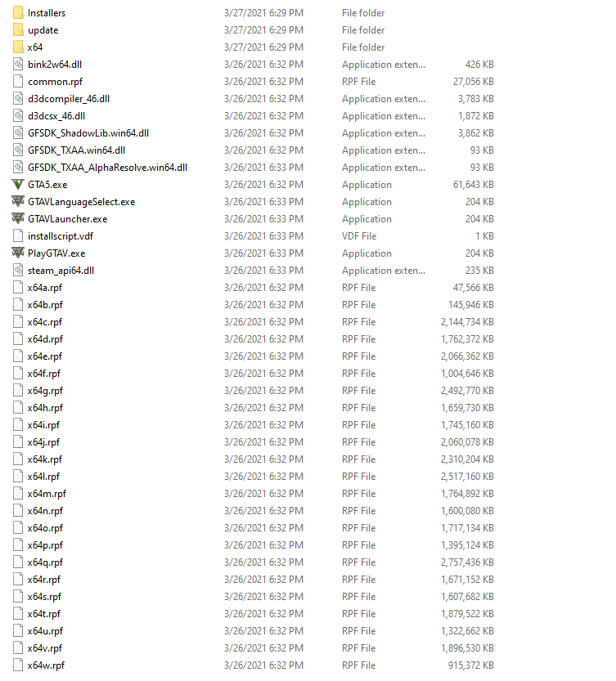
Task: Click the 235 KB size value
Action: [x=479, y=270]
